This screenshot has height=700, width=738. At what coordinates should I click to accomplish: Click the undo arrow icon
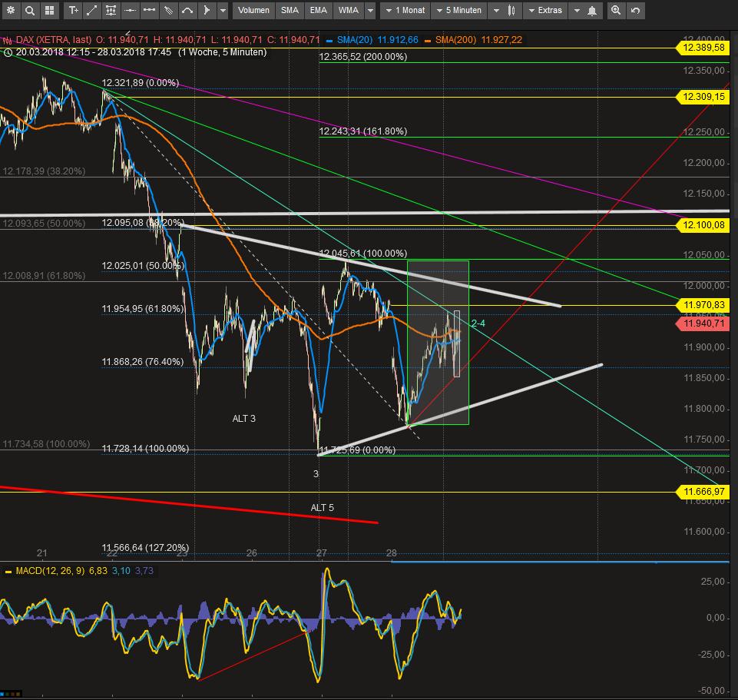tap(635, 10)
